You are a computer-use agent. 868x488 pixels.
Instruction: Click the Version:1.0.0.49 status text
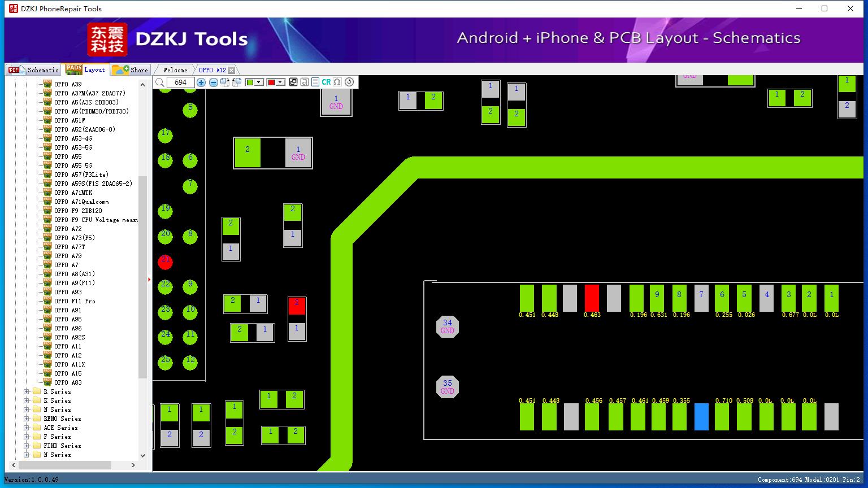tap(31, 480)
